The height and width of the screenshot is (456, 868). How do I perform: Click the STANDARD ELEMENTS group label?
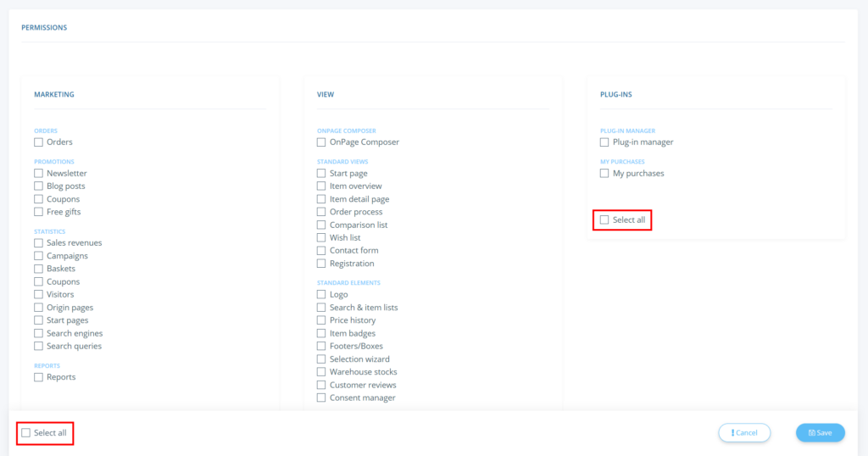click(x=348, y=283)
